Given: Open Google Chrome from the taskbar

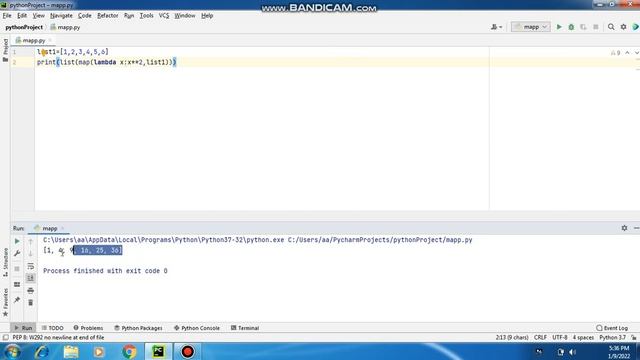Looking at the screenshot, I should (129, 351).
